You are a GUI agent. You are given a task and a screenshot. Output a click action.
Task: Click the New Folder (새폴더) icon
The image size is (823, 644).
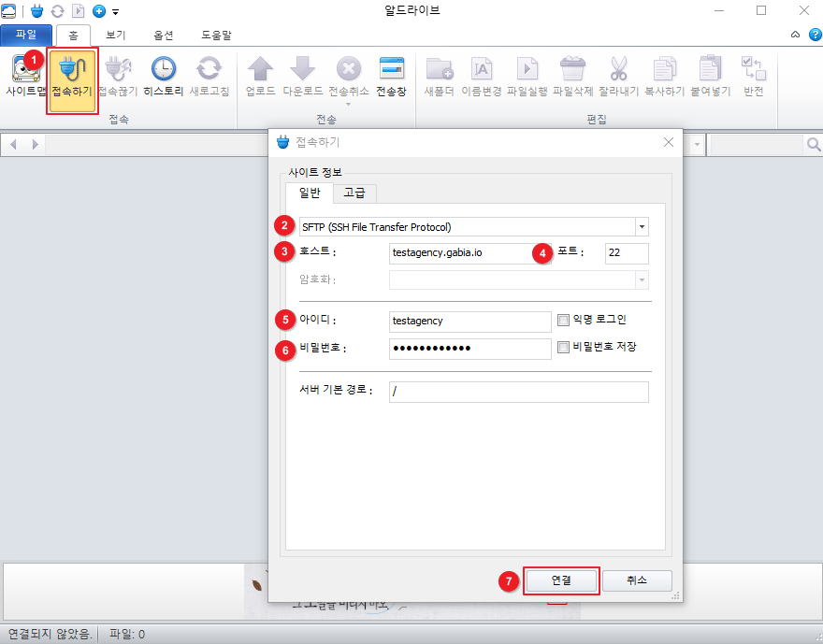tap(440, 76)
